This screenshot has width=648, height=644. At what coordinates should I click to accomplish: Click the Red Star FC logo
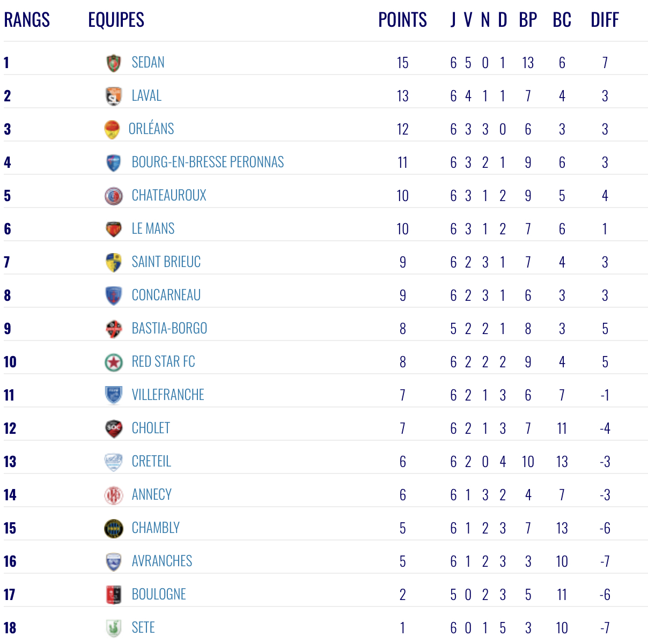click(113, 362)
